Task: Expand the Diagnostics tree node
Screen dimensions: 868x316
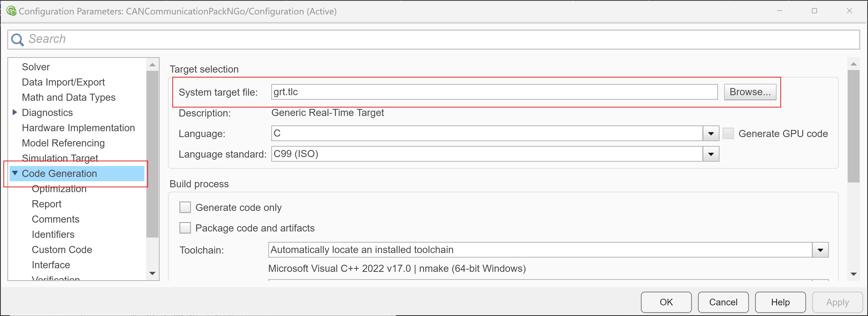Action: pyautogui.click(x=14, y=112)
